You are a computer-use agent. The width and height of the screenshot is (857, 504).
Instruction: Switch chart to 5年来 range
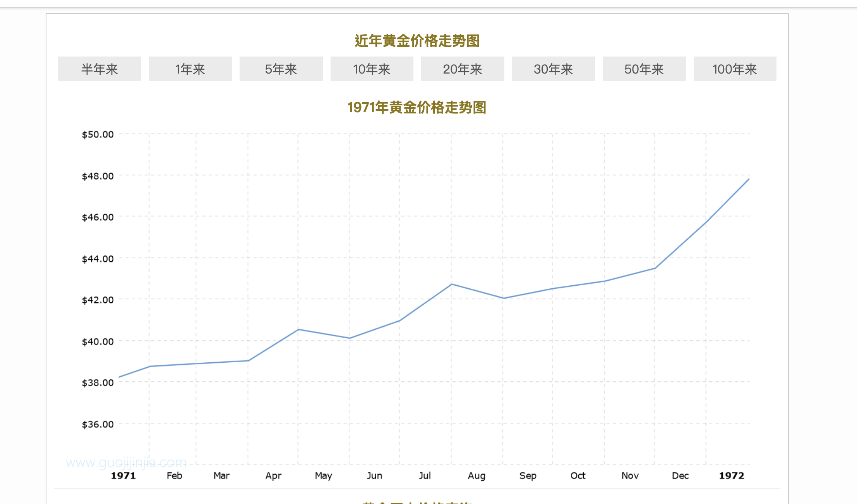[281, 69]
